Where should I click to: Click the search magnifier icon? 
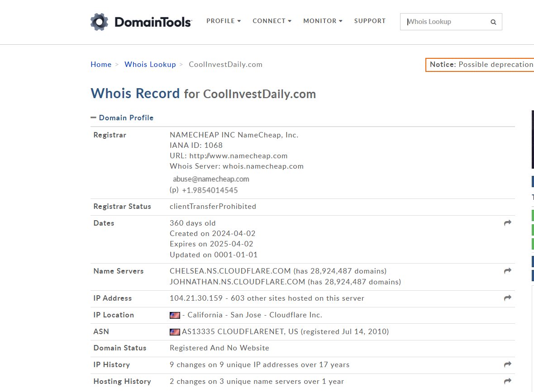493,22
